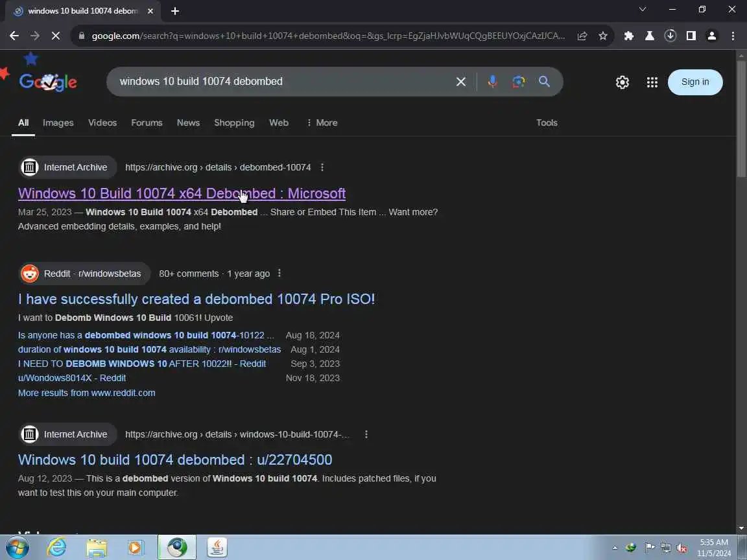Expand the More search filters menu
Image resolution: width=747 pixels, height=560 pixels.
pyautogui.click(x=322, y=123)
